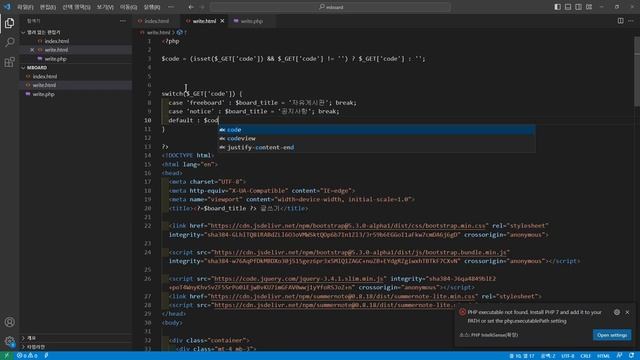The image size is (640, 360).
Task: Open the bootstrap.min.css CDN link
Action: [x=348, y=226]
